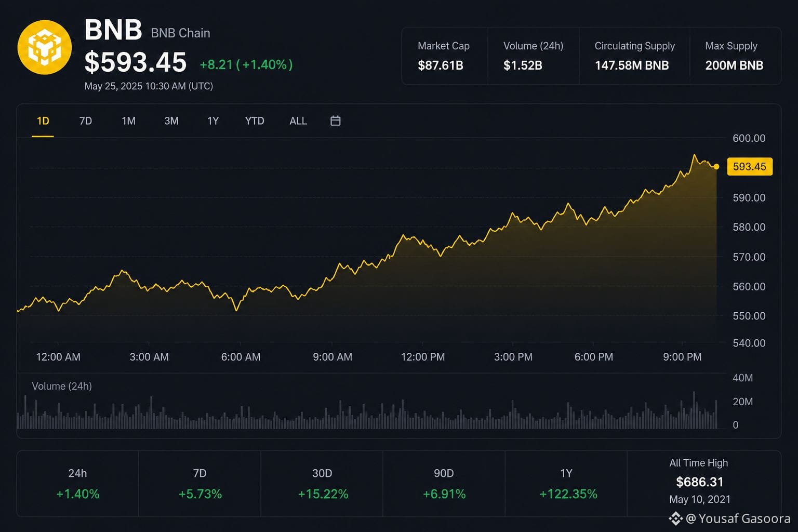Select the 1Y chart range tab
Screen dimensions: 798x532
pyautogui.click(x=213, y=121)
